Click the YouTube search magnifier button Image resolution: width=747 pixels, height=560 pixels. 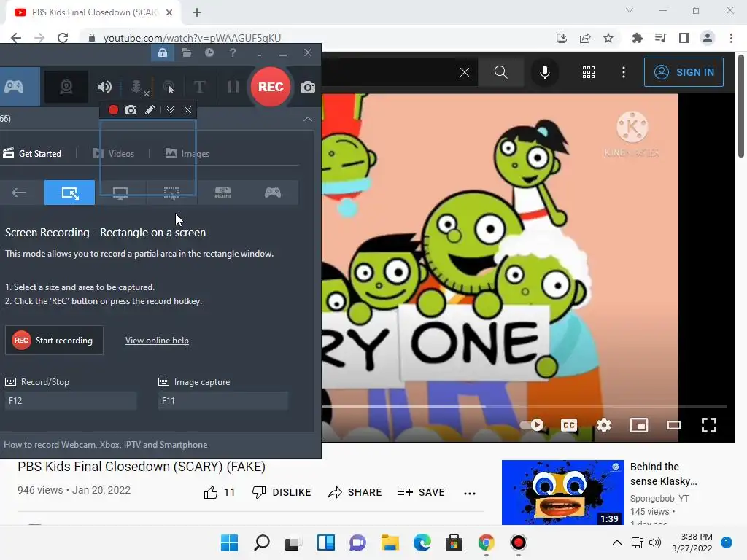[x=500, y=72]
